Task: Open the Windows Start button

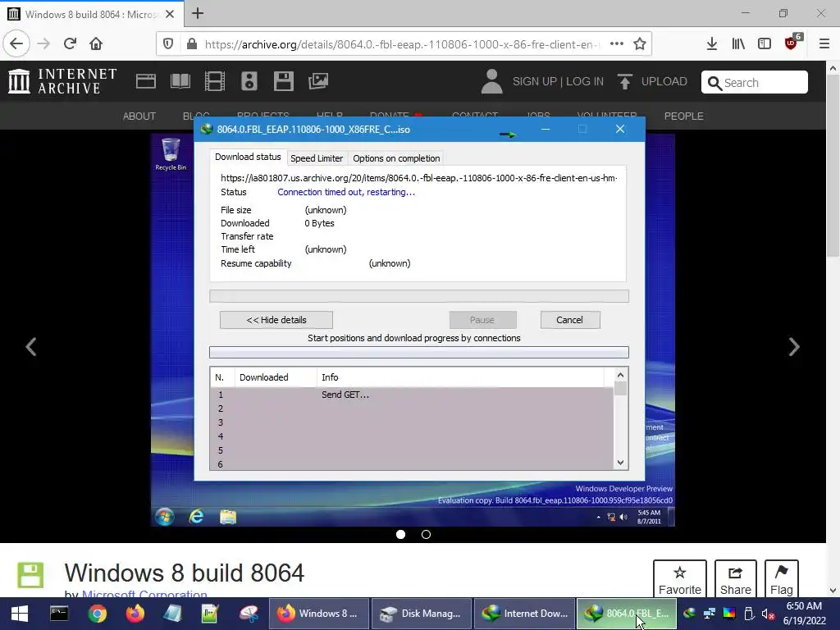Action: [x=20, y=614]
